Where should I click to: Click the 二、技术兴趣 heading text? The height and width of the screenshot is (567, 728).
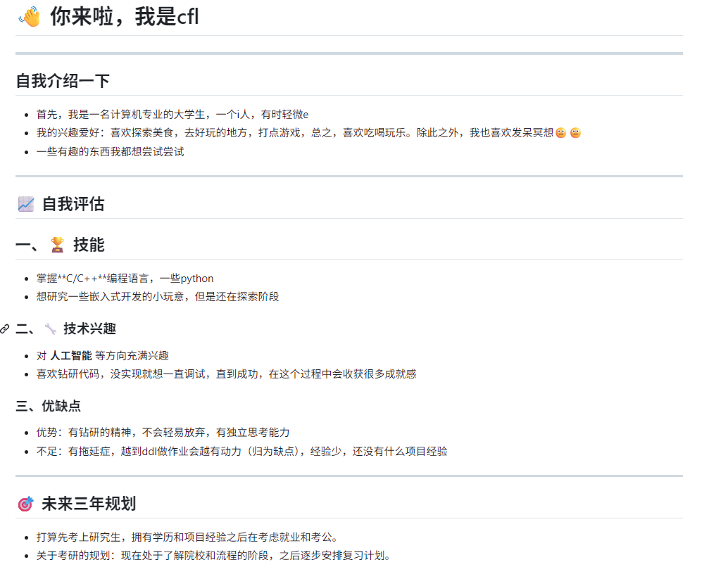click(92, 328)
